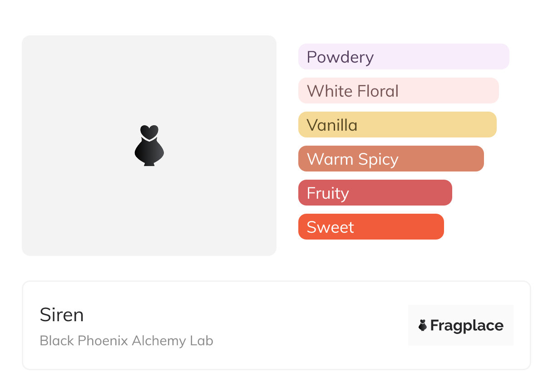553x392 pixels.
Task: Click the 'Sweet' text label
Action: 330,227
